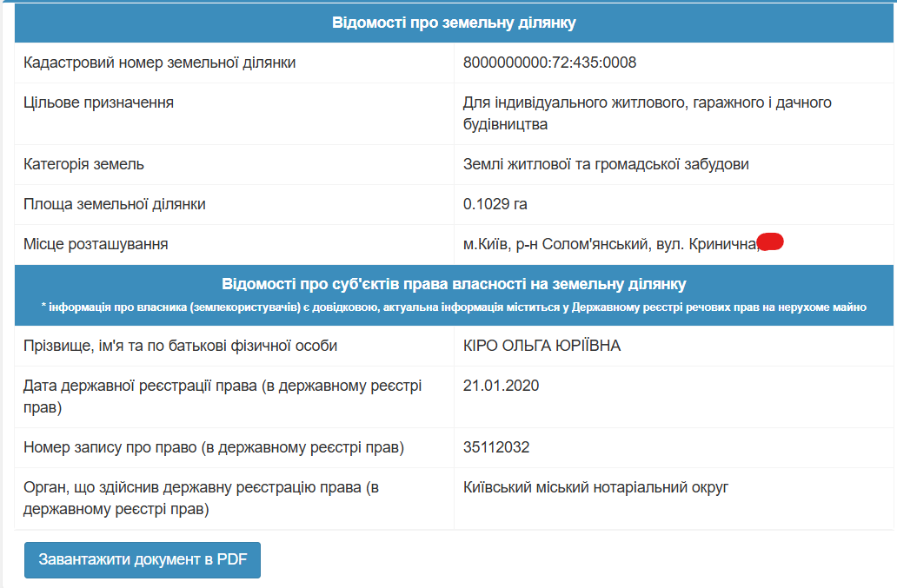Image resolution: width=897 pixels, height=588 pixels.
Task: Click the "Кадастровий номер земельної ділянки" label
Action: click(159, 63)
